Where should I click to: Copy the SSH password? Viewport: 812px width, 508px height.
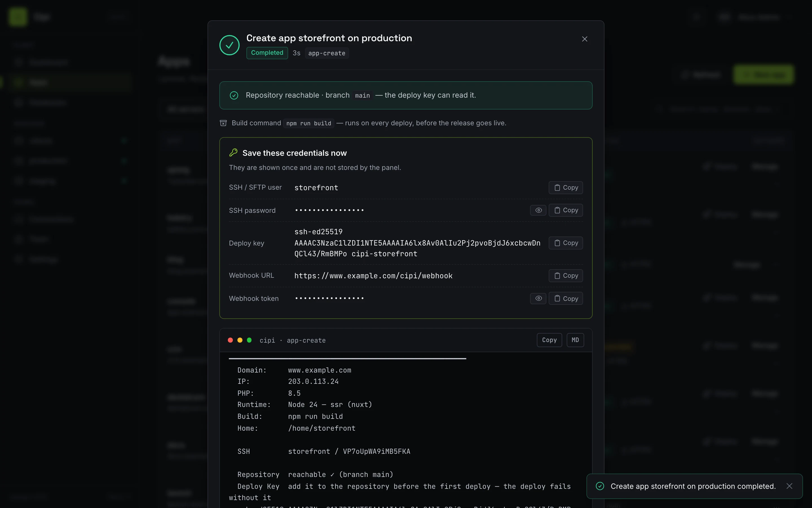point(566,210)
